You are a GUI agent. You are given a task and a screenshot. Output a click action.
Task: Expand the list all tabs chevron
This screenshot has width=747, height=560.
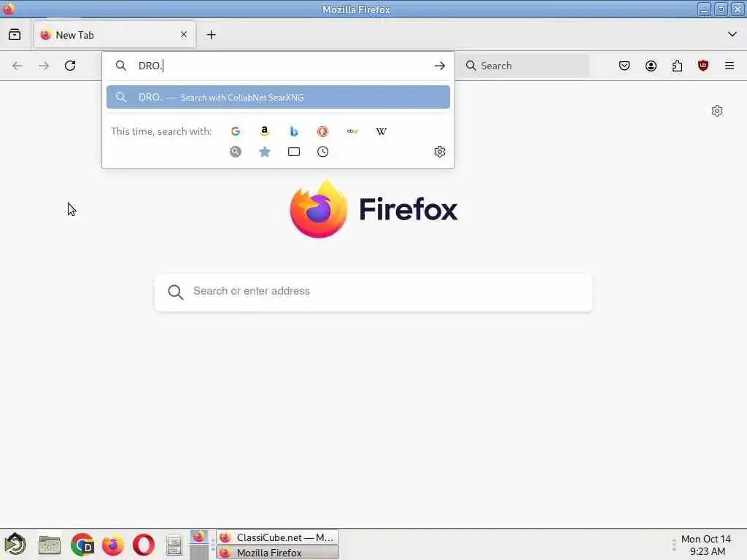pos(732,34)
